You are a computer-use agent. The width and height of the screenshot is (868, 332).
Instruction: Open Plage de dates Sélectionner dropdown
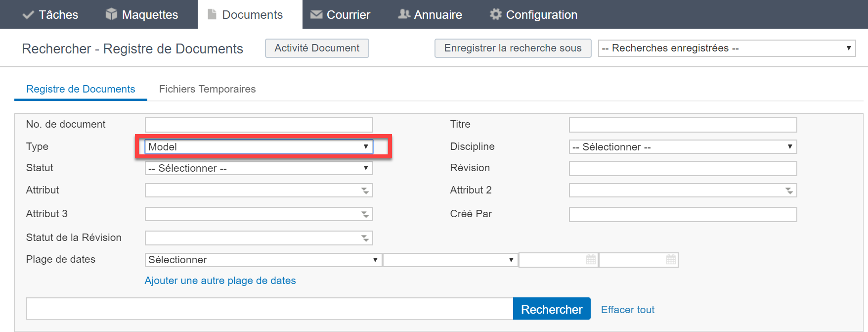tap(263, 260)
